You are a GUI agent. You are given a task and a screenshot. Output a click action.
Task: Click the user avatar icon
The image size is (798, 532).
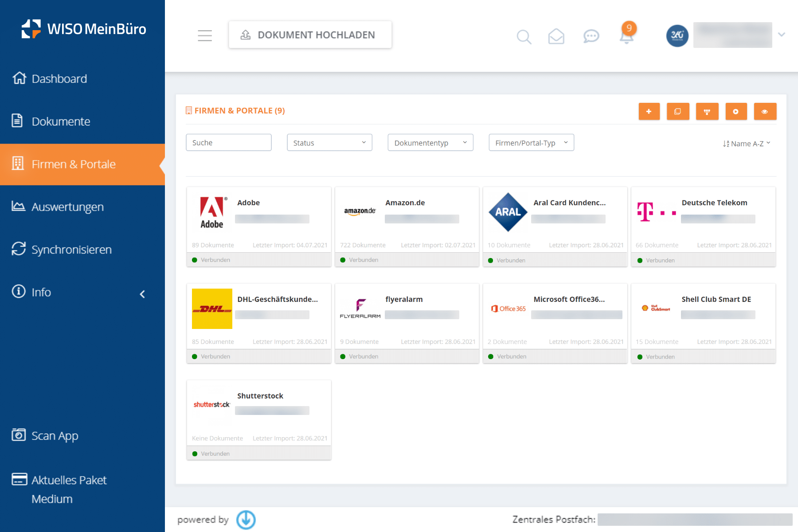click(x=677, y=35)
